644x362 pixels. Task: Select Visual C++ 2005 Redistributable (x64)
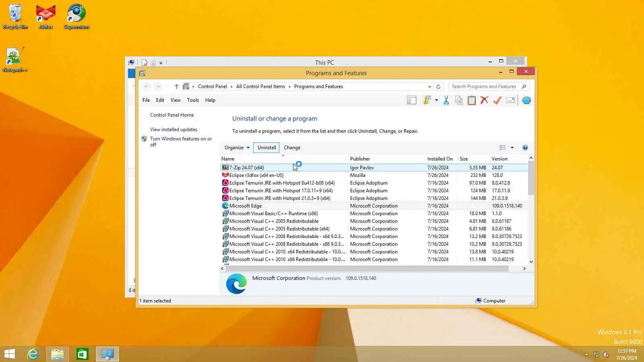374,229
